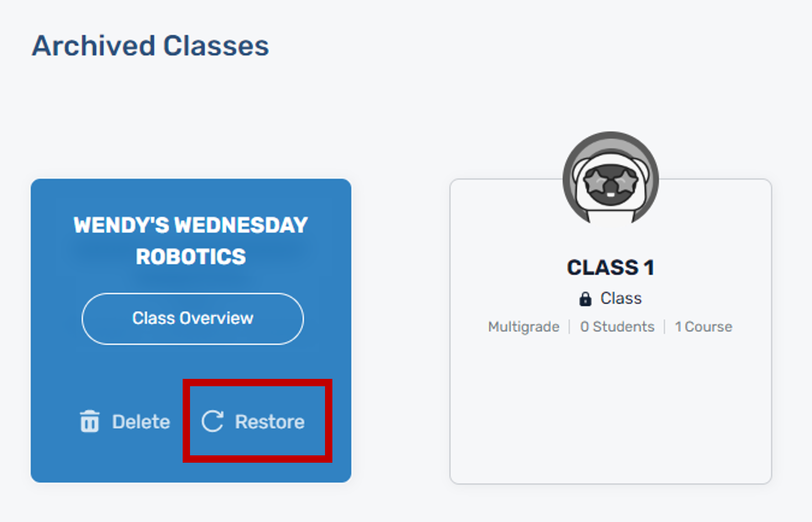812x522 pixels.
Task: Click the Class label next to padlock
Action: [621, 299]
